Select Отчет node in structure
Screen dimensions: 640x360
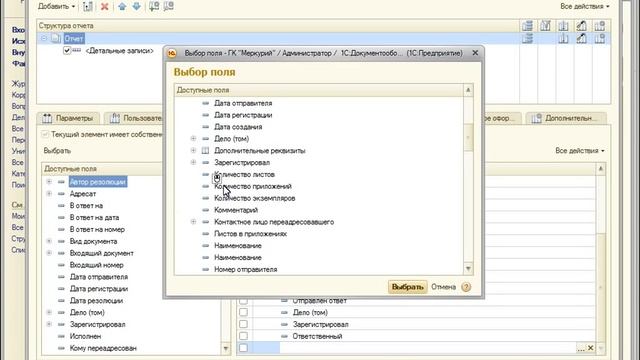pyautogui.click(x=74, y=38)
